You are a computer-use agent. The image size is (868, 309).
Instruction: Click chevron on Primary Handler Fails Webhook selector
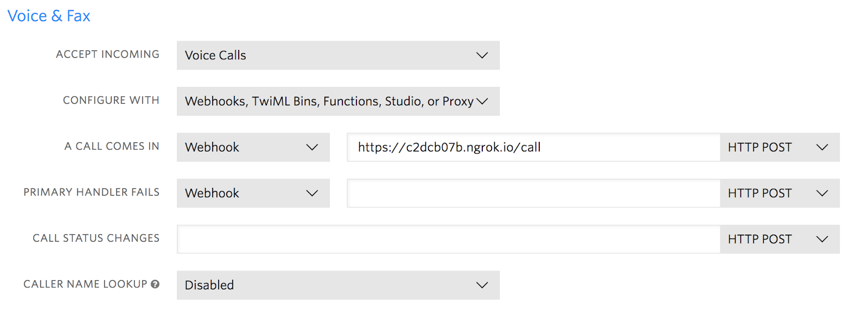312,193
